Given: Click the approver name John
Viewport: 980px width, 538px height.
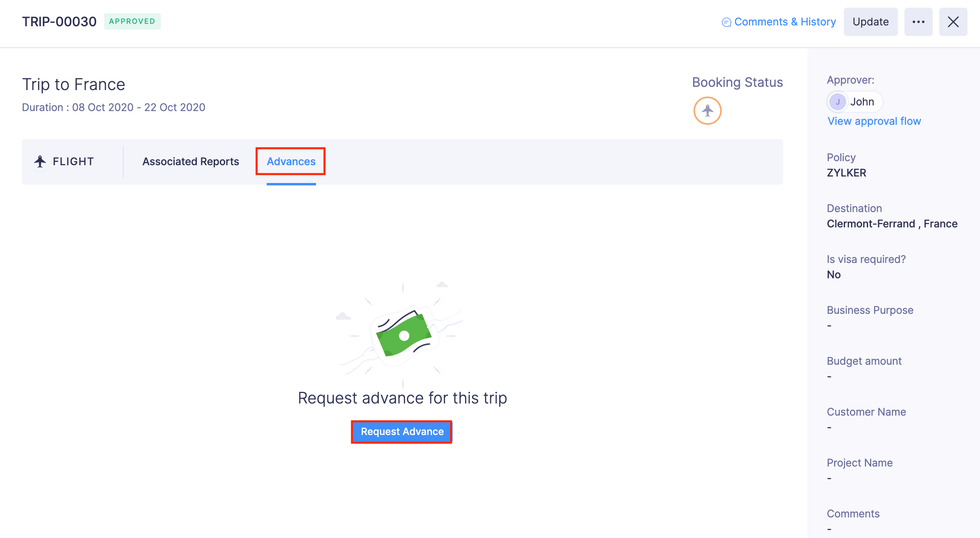Looking at the screenshot, I should (x=862, y=102).
